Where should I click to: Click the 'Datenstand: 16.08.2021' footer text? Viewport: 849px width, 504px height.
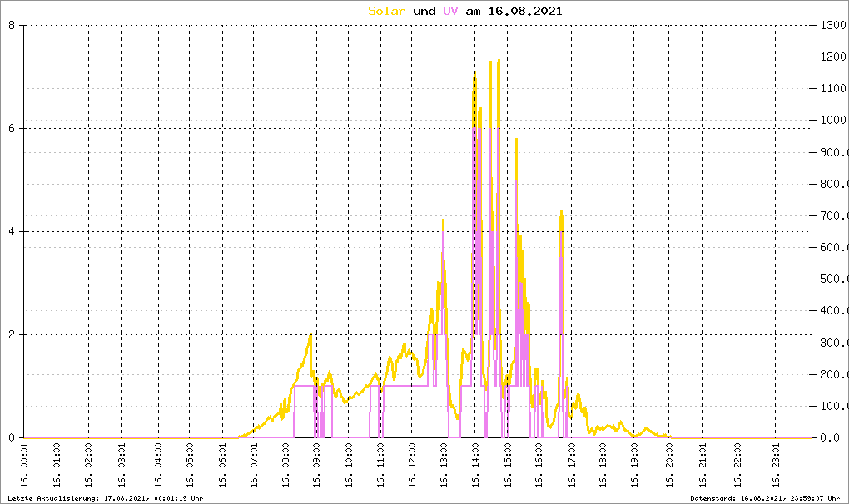[736, 498]
